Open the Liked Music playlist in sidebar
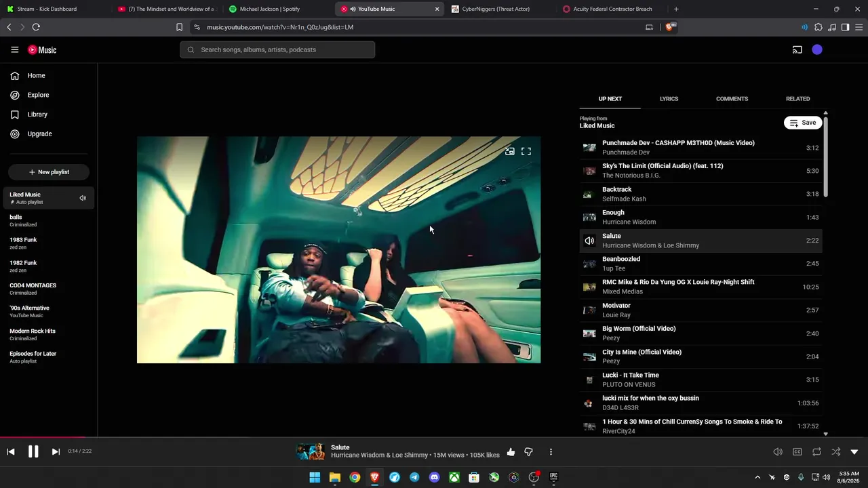This screenshot has width=868, height=488. point(49,198)
